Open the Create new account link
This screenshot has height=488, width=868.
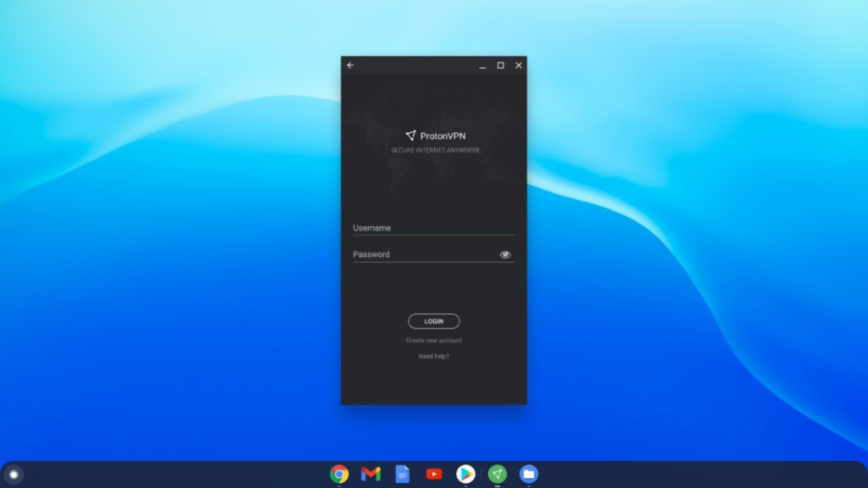tap(433, 341)
